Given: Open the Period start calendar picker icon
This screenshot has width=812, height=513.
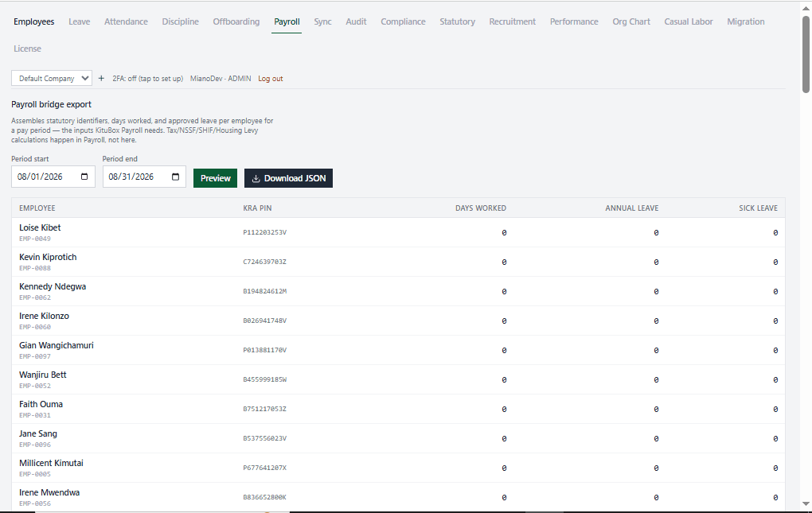Looking at the screenshot, I should click(84, 177).
